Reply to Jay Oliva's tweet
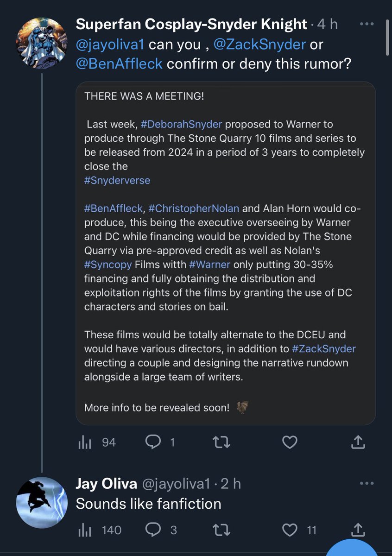 click(161, 530)
